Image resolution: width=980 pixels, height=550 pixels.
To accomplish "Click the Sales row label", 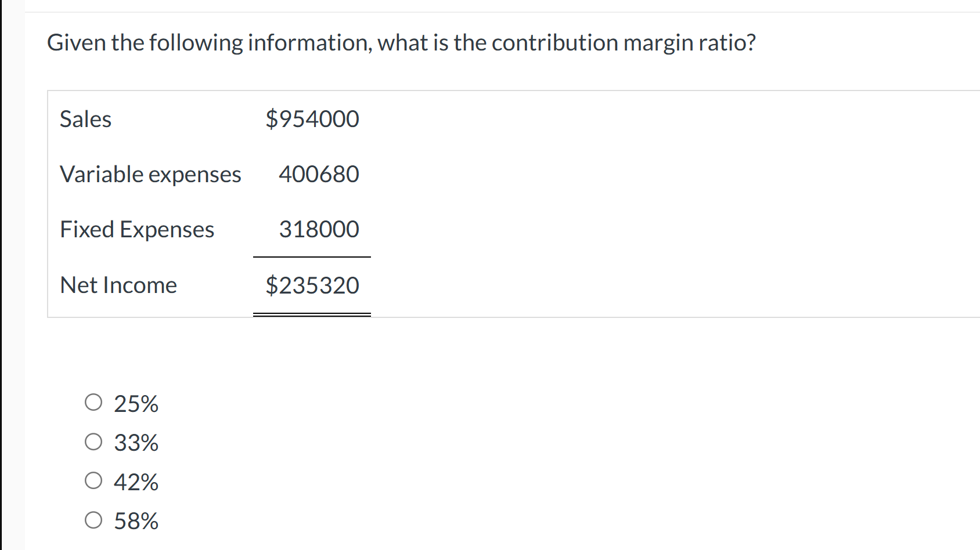I will point(85,119).
